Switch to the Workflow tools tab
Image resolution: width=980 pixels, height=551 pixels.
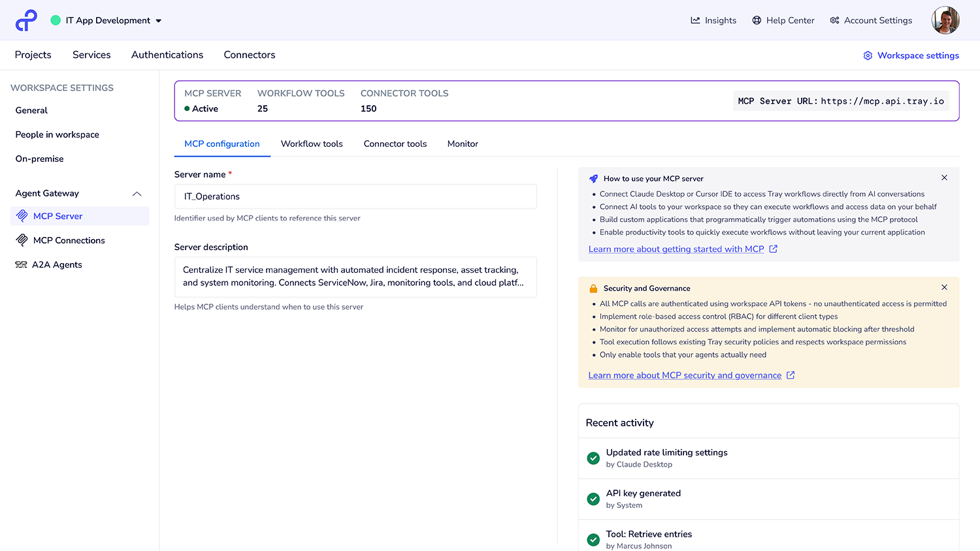tap(312, 144)
